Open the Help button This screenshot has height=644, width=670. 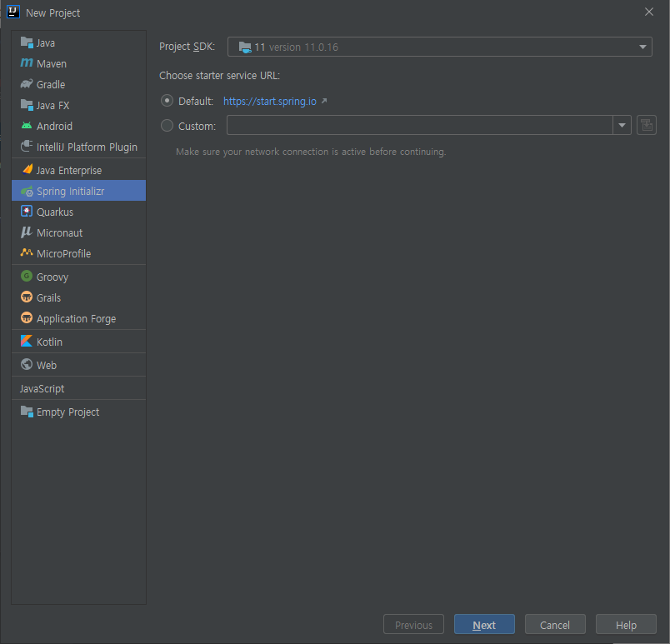[x=626, y=624]
